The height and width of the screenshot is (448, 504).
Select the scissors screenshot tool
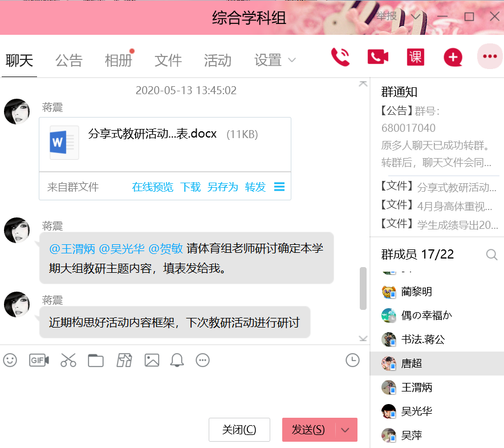(68, 360)
